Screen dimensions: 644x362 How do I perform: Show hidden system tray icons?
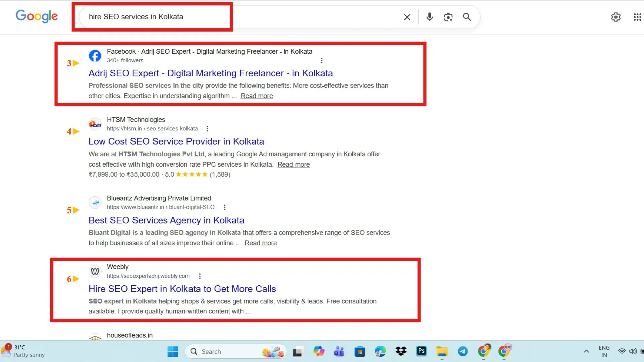pos(586,351)
